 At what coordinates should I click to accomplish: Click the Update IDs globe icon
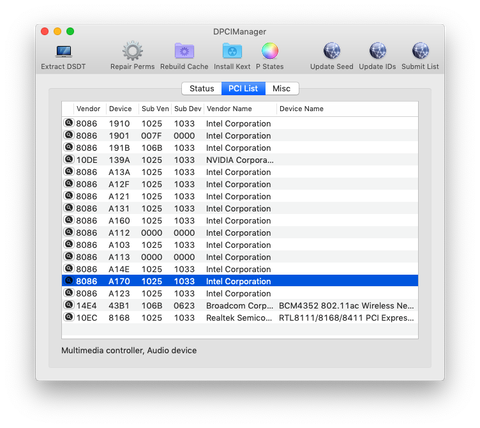point(377,51)
